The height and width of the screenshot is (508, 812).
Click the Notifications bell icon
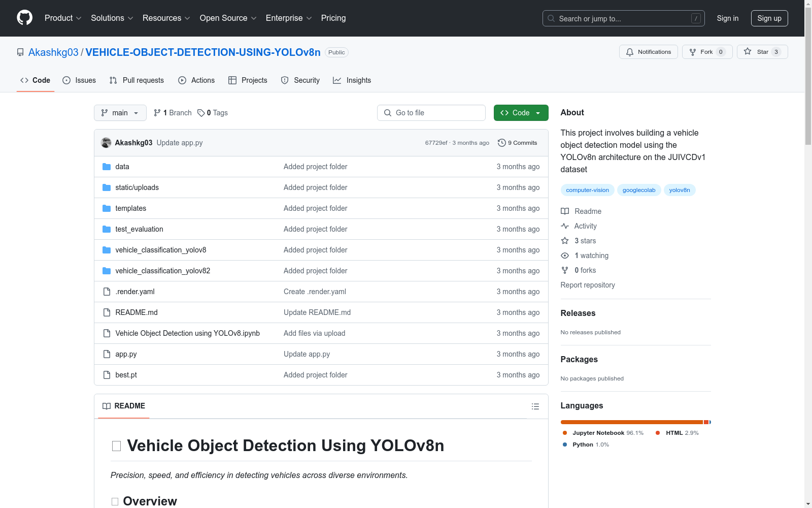(630, 52)
